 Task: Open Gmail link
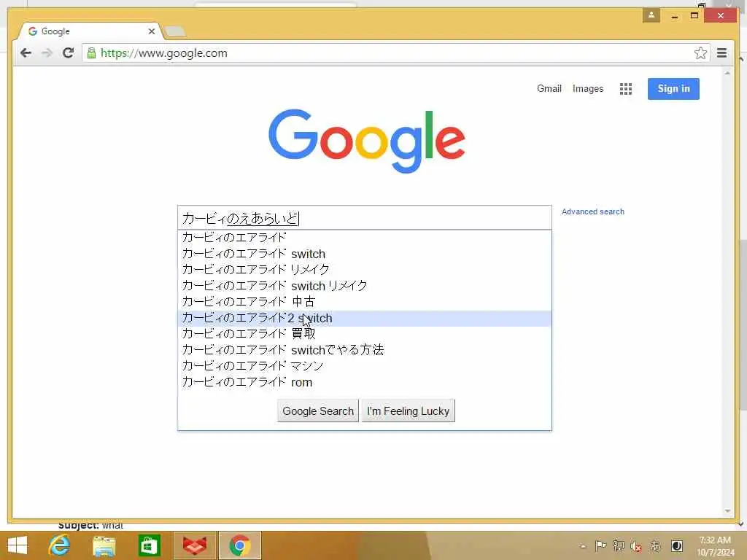(549, 88)
